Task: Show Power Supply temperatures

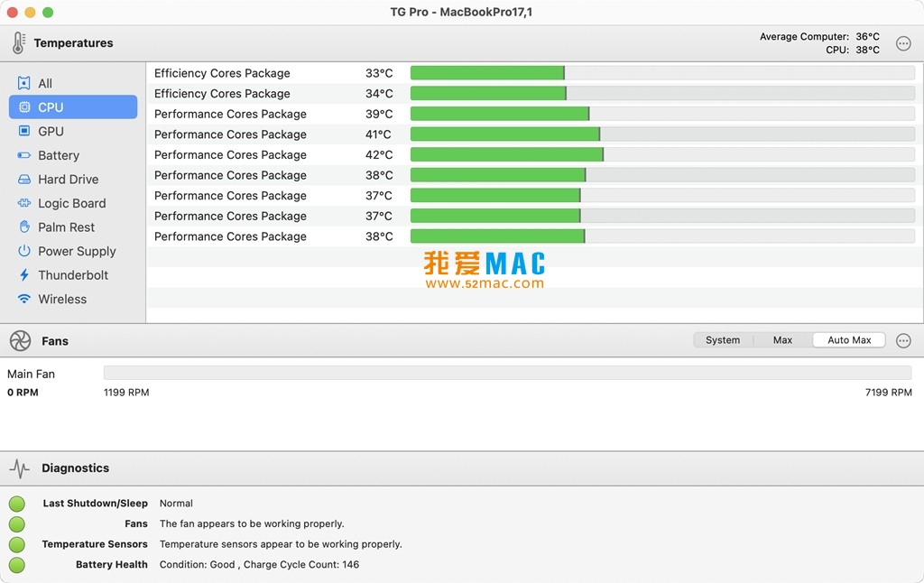Action: (x=77, y=251)
